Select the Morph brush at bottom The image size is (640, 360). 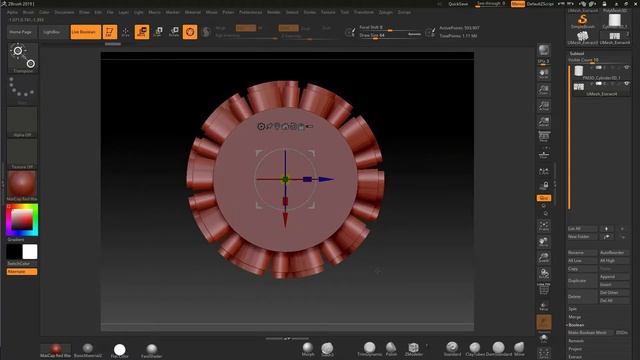(x=308, y=349)
